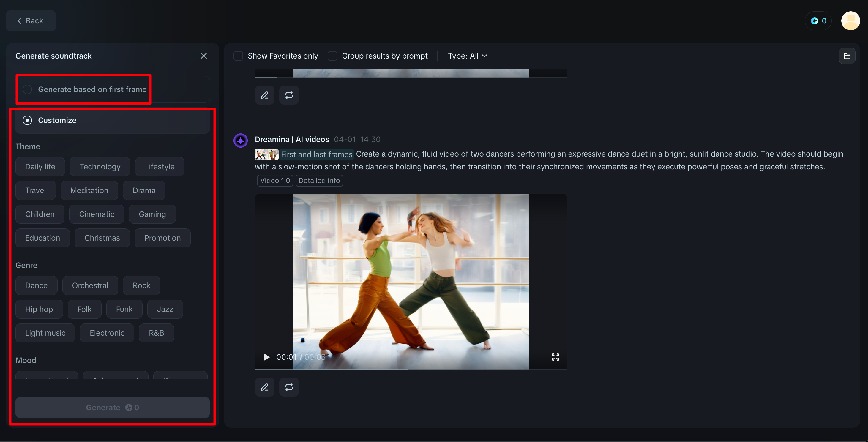Select the Dance genre tag

36,285
